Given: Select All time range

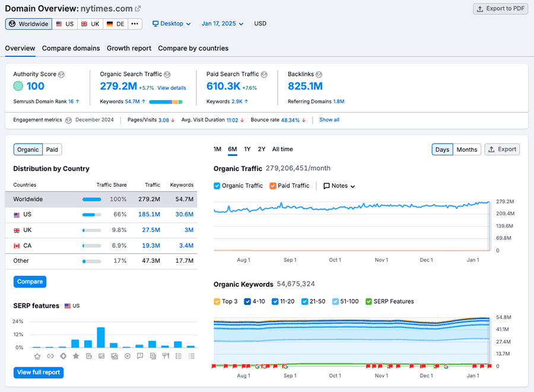Looking at the screenshot, I should click(x=282, y=149).
